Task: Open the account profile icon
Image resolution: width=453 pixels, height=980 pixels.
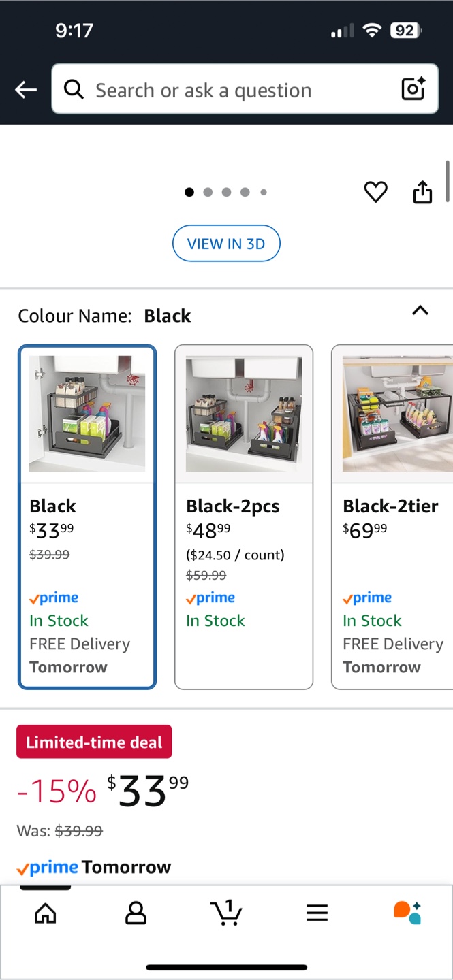Action: 136,913
